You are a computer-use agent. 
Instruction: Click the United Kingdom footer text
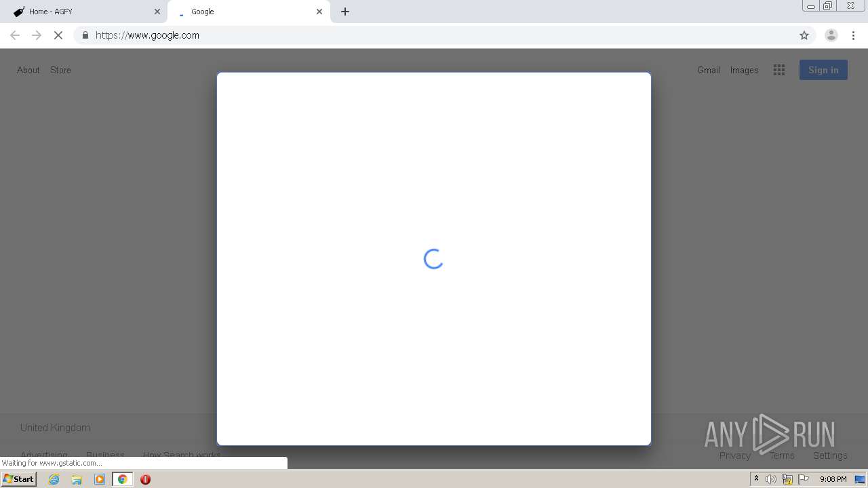pyautogui.click(x=55, y=428)
